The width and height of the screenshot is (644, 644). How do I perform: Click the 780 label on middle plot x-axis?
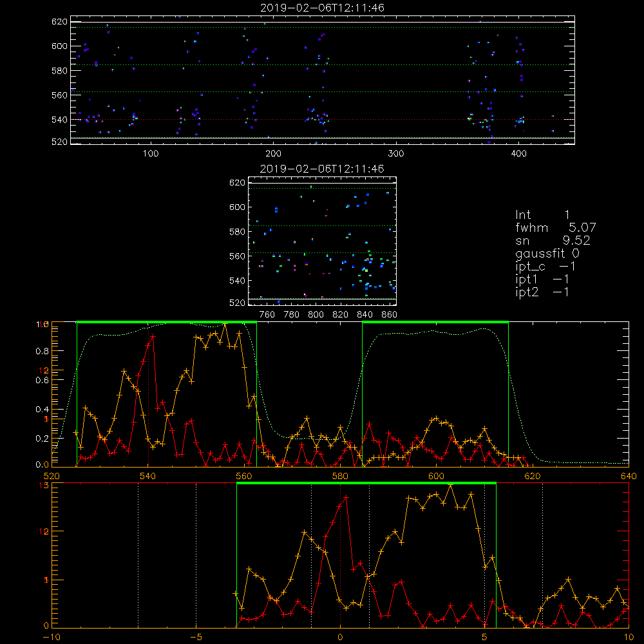point(292,315)
